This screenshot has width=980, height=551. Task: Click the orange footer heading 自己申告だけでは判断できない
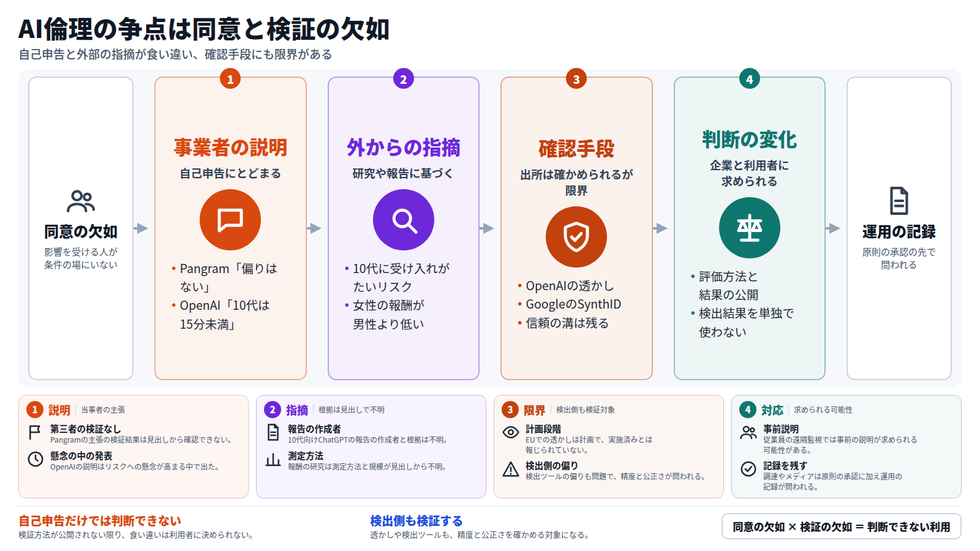[100, 521]
